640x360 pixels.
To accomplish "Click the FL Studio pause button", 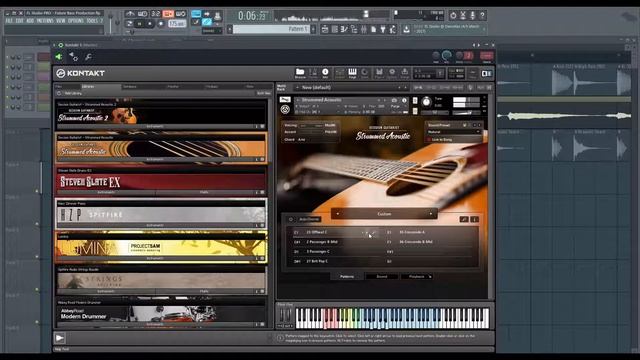I will 140,24.
